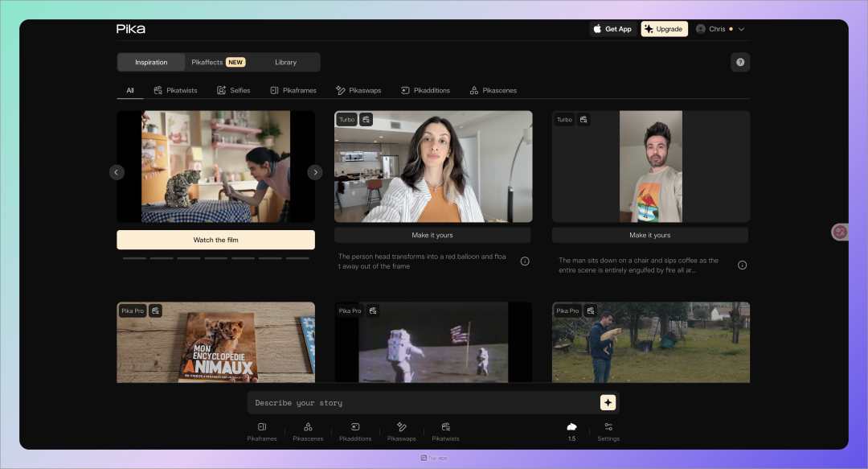The width and height of the screenshot is (868, 469).
Task: Go to next featured film slide
Action: [315, 172]
